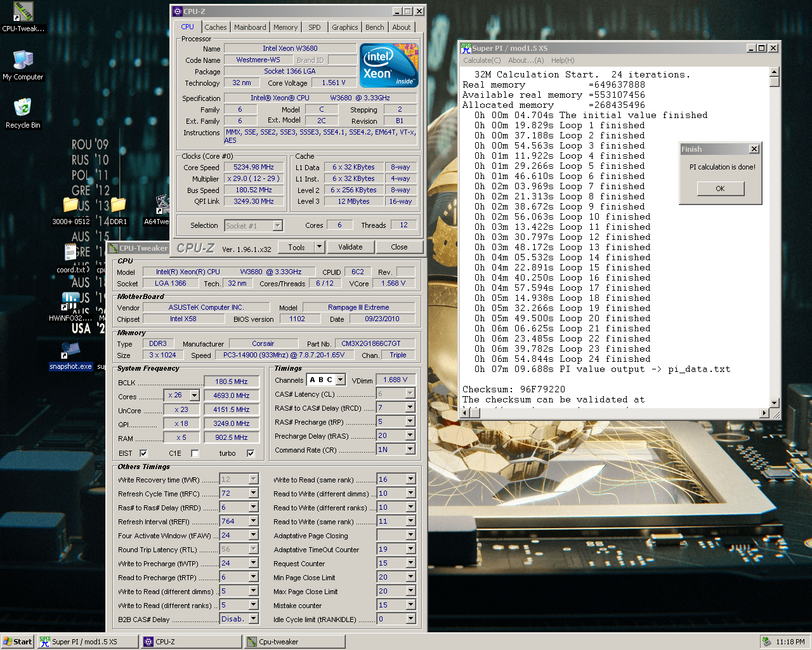Expand the tRCD dropdown

(x=410, y=408)
